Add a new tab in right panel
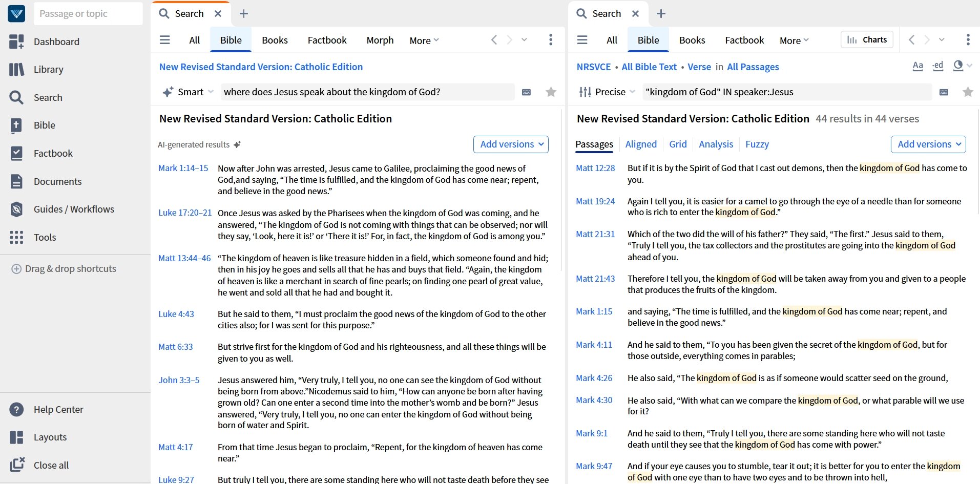The image size is (980, 484). pyautogui.click(x=661, y=14)
